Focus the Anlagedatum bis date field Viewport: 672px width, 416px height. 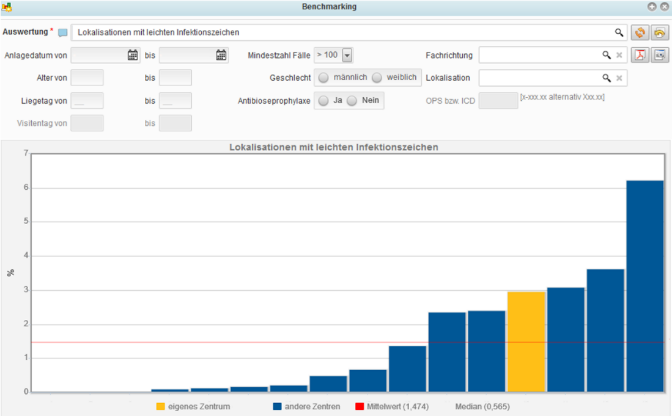[x=194, y=55]
